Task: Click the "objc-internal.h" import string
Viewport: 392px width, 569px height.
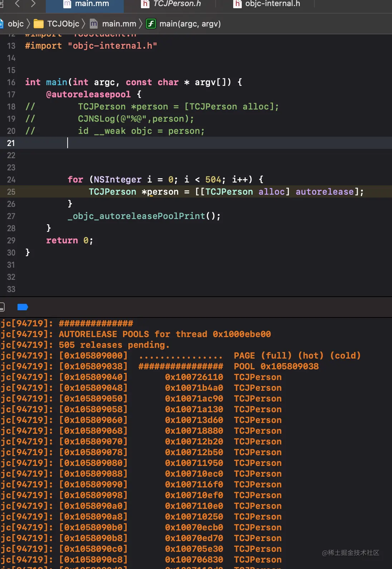Action: [112, 46]
